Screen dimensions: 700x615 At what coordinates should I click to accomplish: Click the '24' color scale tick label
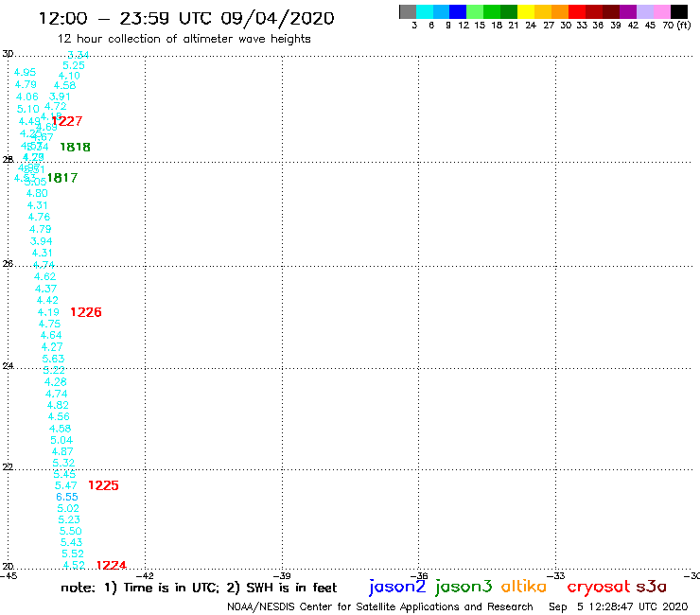click(531, 26)
